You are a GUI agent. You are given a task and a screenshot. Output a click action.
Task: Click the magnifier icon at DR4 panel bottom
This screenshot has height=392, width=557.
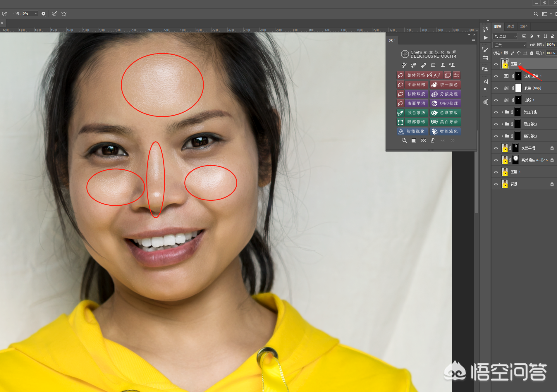click(x=404, y=140)
